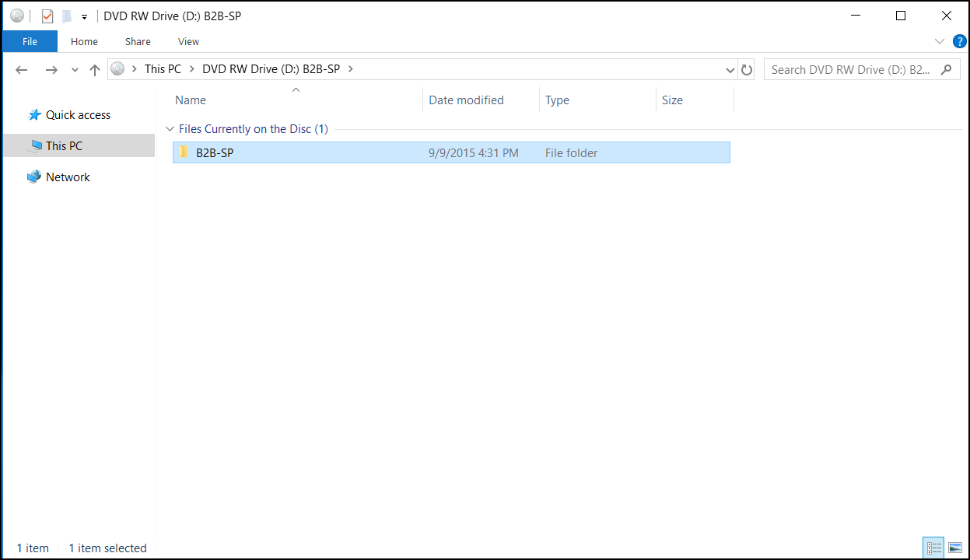Open the recent locations dropdown
This screenshot has width=970, height=560.
75,70
